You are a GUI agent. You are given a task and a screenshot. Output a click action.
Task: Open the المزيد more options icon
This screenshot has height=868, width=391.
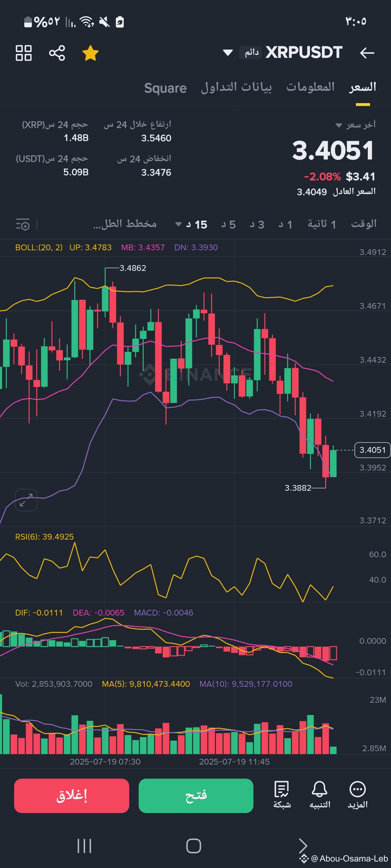point(358,795)
